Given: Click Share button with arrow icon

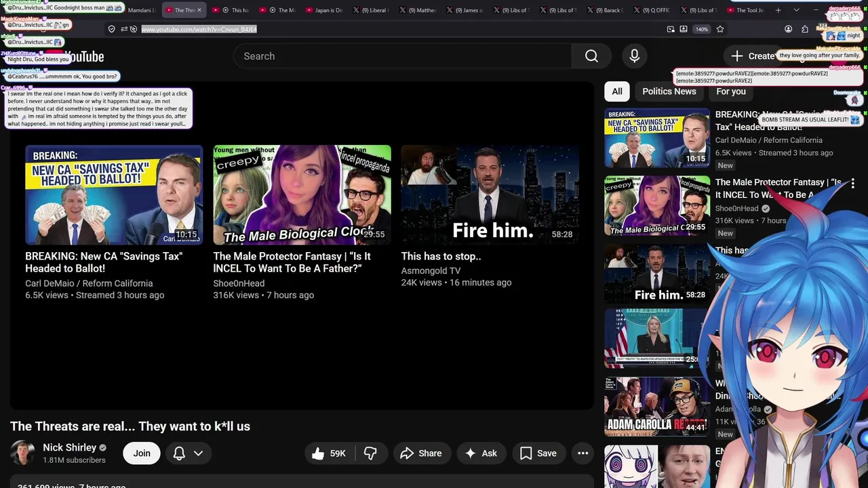Looking at the screenshot, I should (x=421, y=453).
